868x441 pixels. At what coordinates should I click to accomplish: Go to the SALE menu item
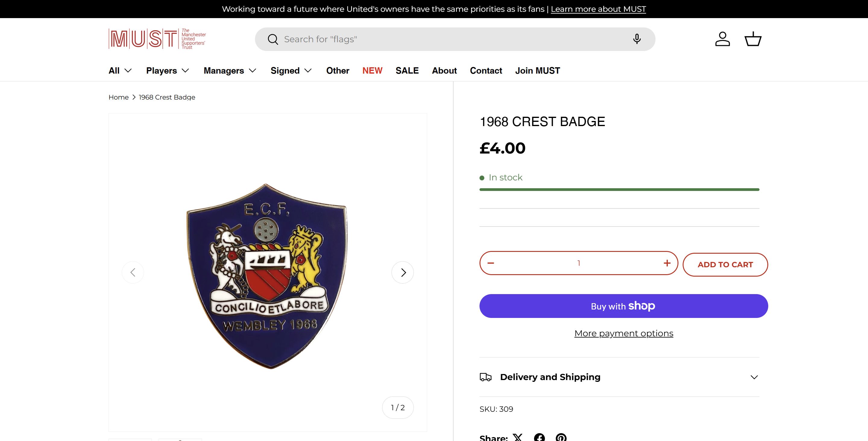click(407, 71)
